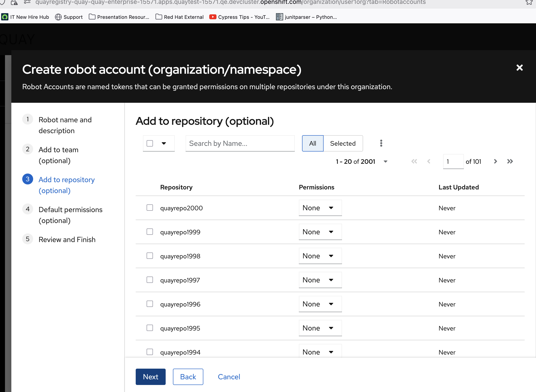
Task: Open the kebab options menu
Action: [x=381, y=143]
